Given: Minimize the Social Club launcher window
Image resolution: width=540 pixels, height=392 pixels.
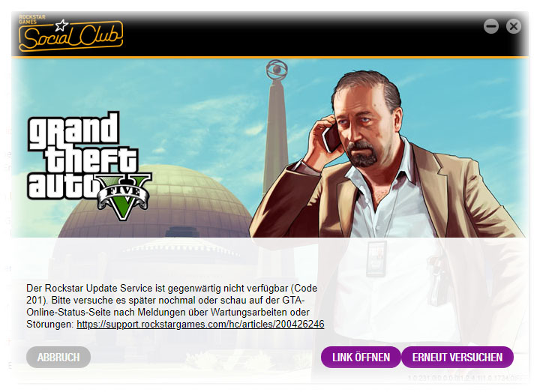Looking at the screenshot, I should coord(491,26).
